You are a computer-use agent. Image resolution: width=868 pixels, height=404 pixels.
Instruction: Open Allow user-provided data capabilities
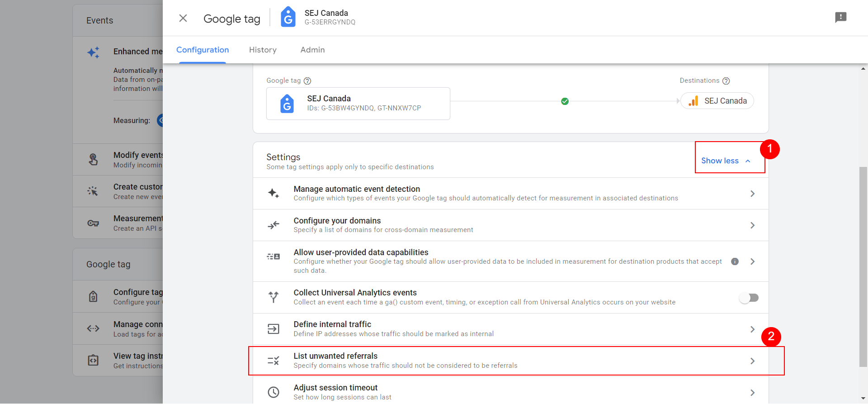point(511,261)
